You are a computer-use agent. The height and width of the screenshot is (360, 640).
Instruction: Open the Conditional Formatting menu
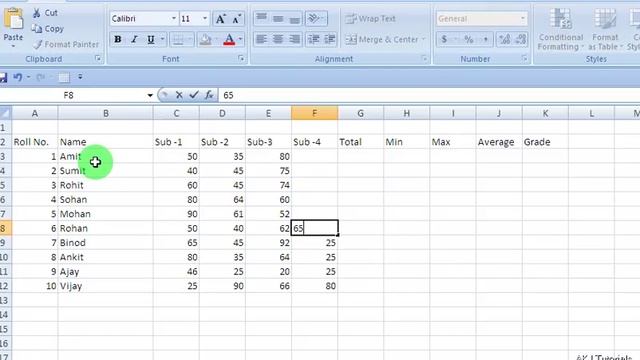pyautogui.click(x=560, y=29)
